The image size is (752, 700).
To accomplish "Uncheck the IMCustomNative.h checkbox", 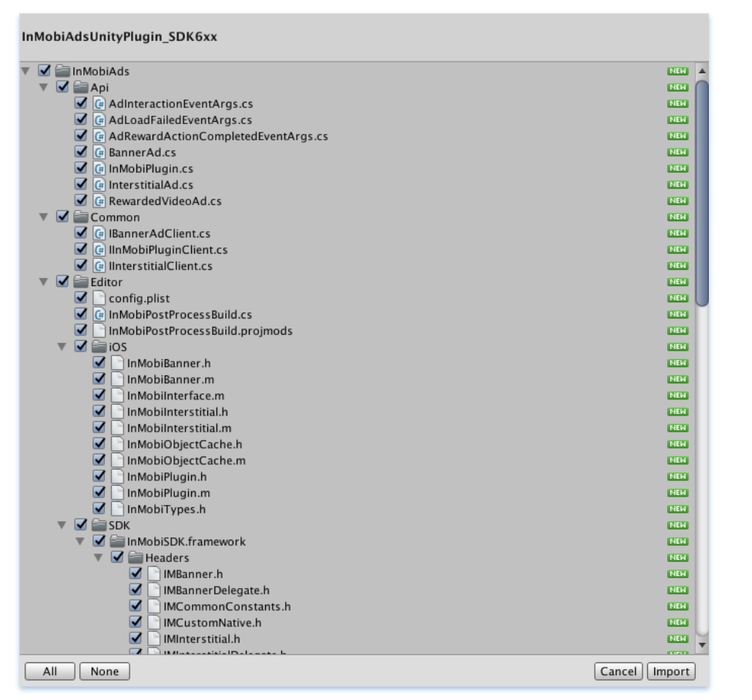I will 136,622.
